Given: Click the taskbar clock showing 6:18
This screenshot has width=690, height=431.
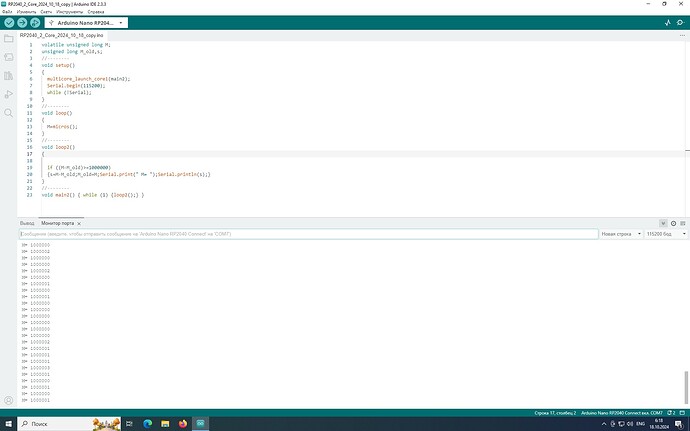Looking at the screenshot, I should pos(659,424).
